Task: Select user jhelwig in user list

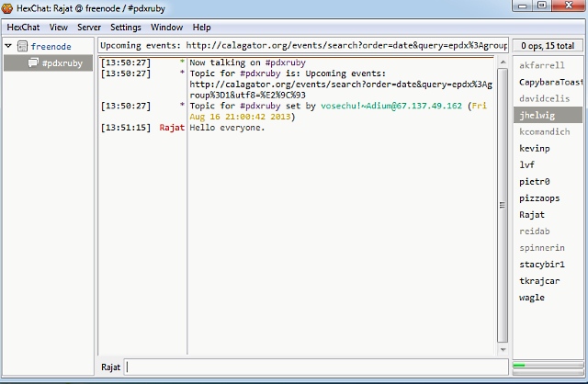Action: pos(537,115)
